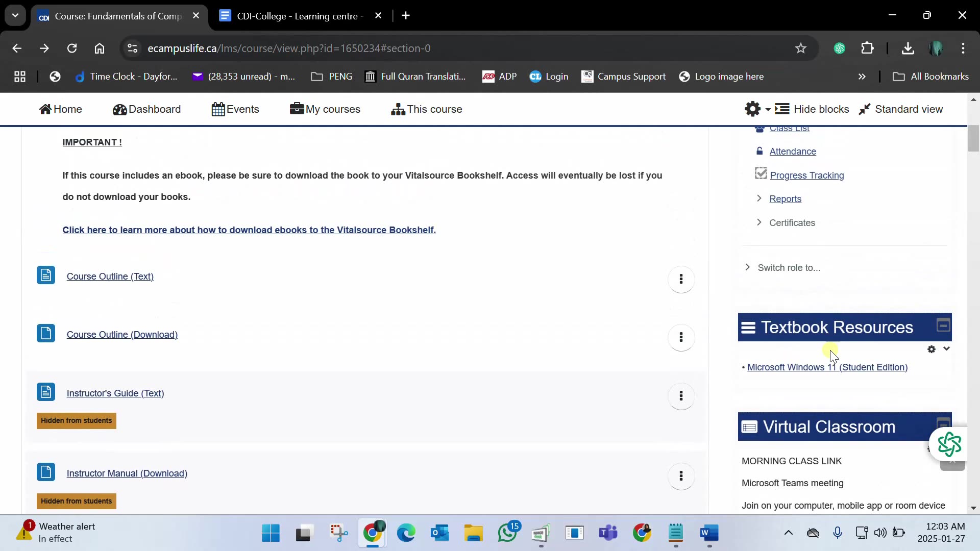
Task: Open the Chrome extensions puzzle icon
Action: pos(867,48)
